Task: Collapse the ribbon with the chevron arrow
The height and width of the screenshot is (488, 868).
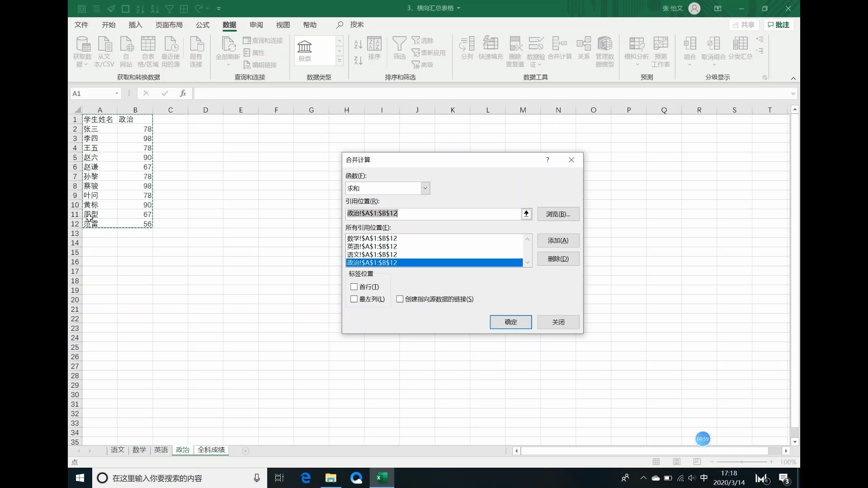Action: 793,78
